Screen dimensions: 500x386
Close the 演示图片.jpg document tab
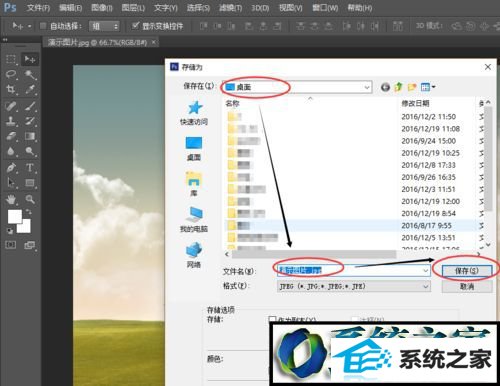[x=153, y=42]
